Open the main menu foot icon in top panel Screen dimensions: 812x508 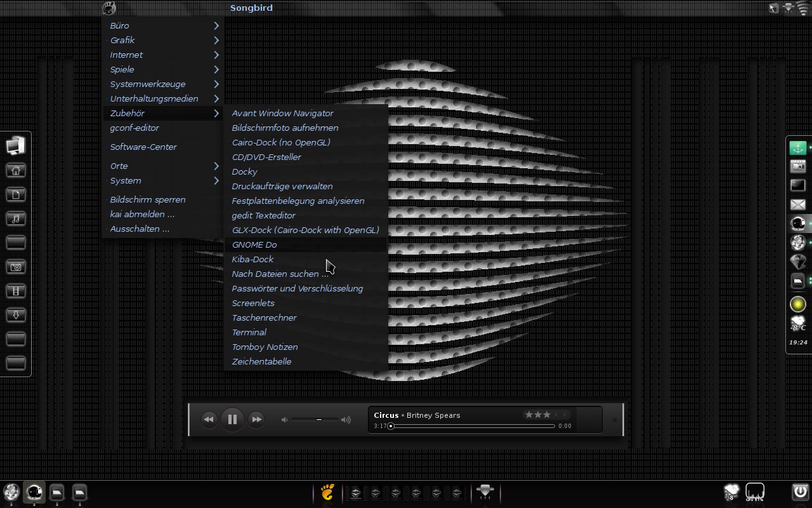[x=108, y=8]
